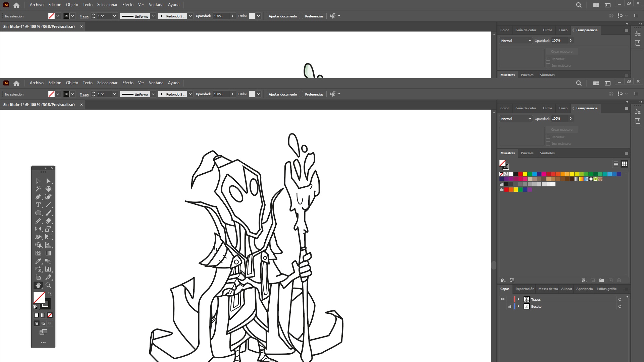Image resolution: width=644 pixels, height=362 pixels.
Task: Open Uniforme dropdown in back window
Action: coord(153,16)
